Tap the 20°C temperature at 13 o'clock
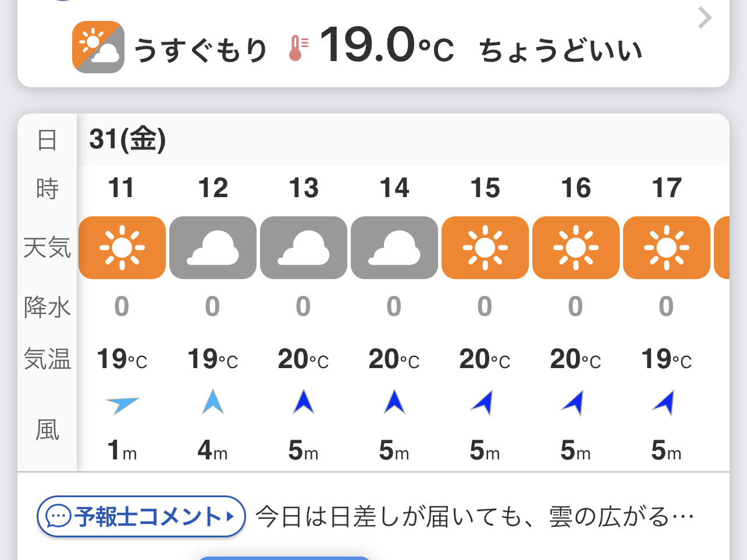The width and height of the screenshot is (747, 560). 303,359
